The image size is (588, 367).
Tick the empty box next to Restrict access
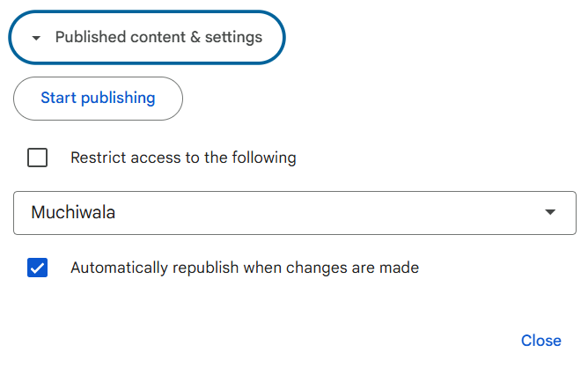(38, 158)
